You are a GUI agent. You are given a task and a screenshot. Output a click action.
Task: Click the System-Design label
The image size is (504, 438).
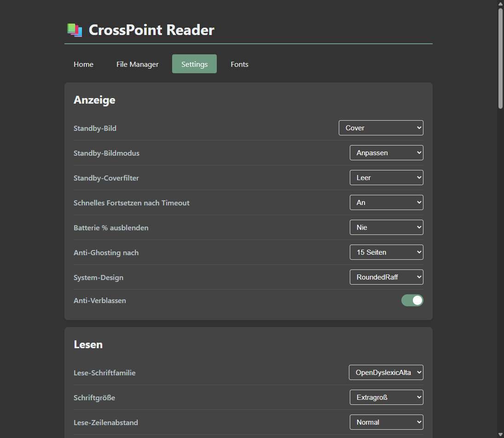(x=98, y=278)
